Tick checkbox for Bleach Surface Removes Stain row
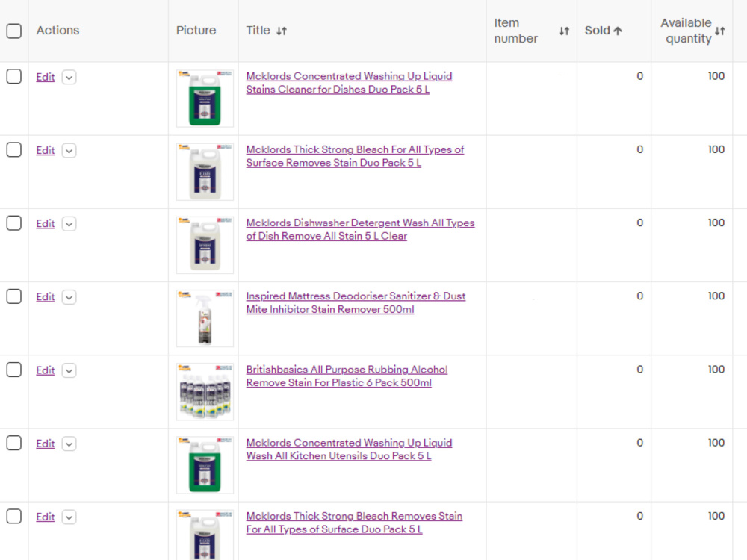Screen dimensions: 747x560 tap(13, 149)
